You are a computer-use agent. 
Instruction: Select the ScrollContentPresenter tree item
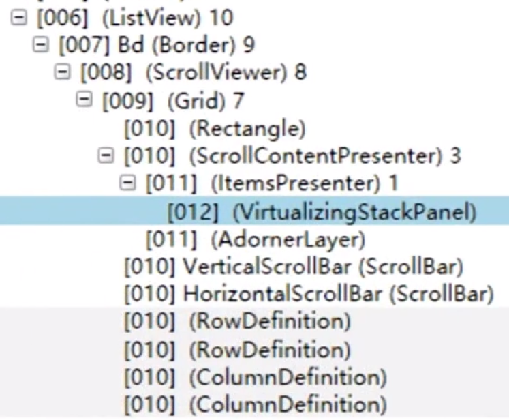pos(292,156)
